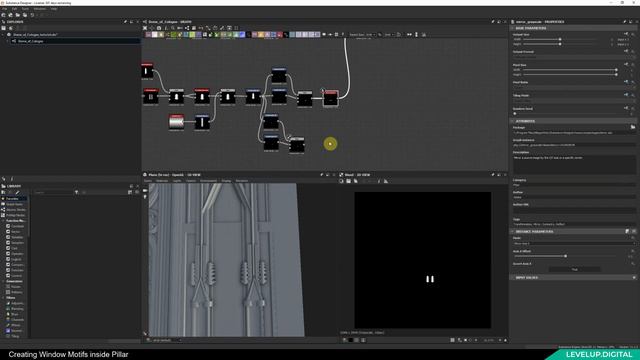Click the Description text field
The height and width of the screenshot is (360, 640).
(x=574, y=164)
